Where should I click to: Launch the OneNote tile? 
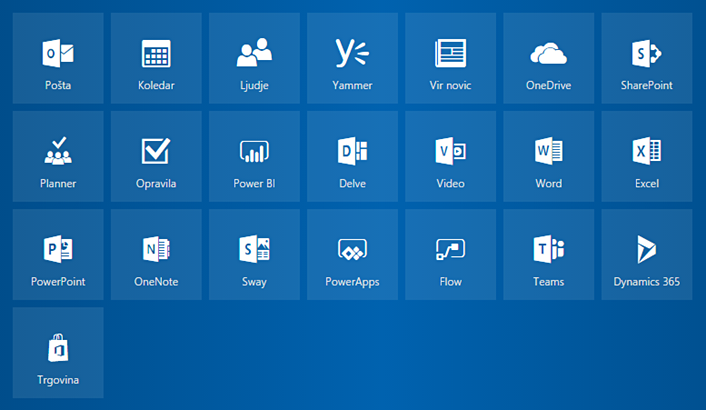coord(156,254)
